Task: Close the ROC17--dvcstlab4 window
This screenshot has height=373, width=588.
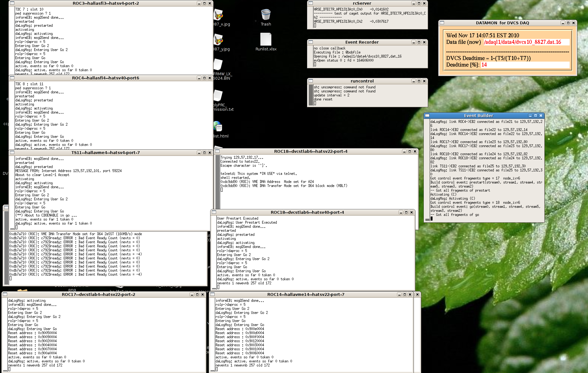Action: tap(202, 294)
